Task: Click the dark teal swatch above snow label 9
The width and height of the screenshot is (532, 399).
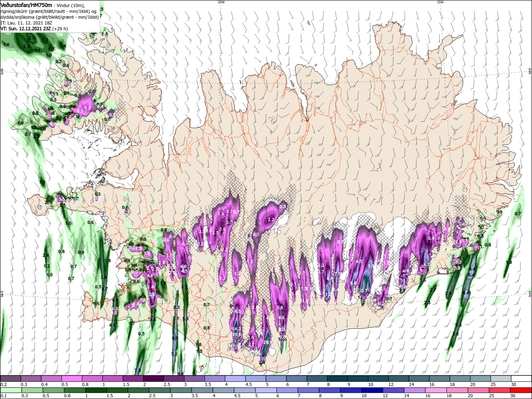Action: [358, 379]
